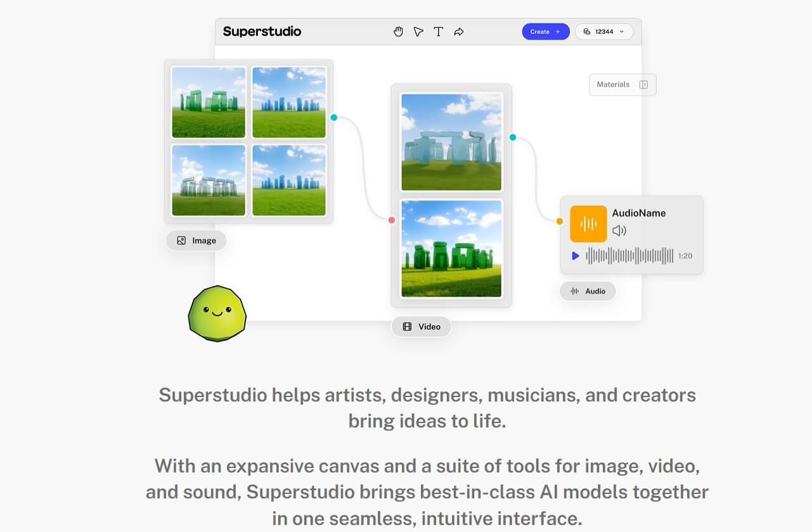The image size is (812, 532).
Task: Mute AudioName using its speaker icon
Action: click(619, 231)
